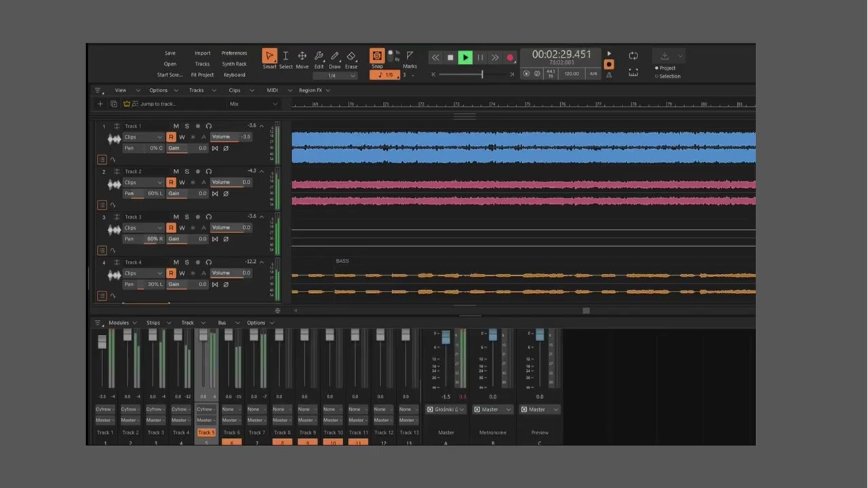
Task: Open the Metronome bus Master output dropdown
Action: [x=493, y=409]
